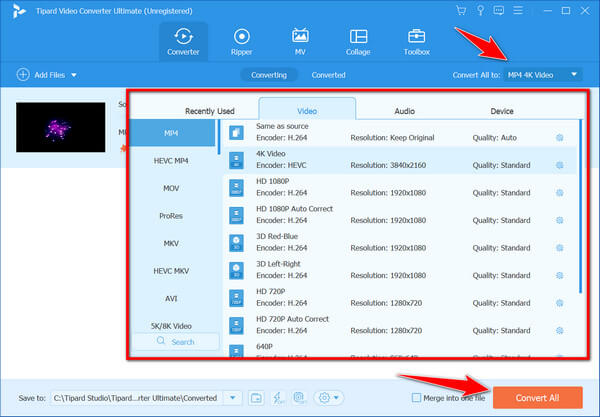Open the Convert All to format dropdown
This screenshot has height=417, width=600.
click(544, 75)
